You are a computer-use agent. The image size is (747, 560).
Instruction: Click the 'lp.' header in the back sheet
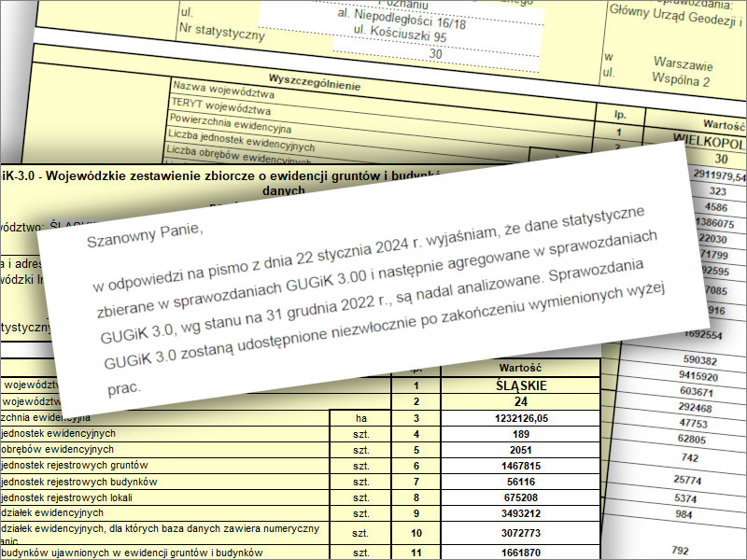(620, 115)
